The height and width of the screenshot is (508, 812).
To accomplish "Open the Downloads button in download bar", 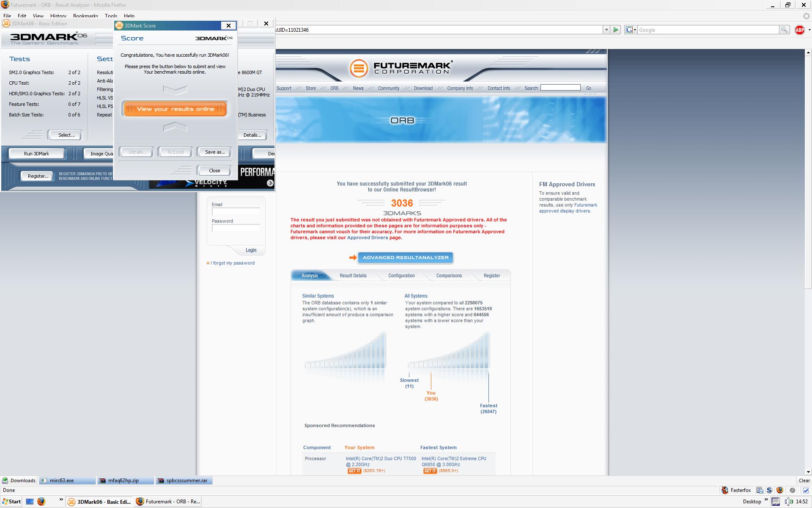I will pyautogui.click(x=19, y=480).
